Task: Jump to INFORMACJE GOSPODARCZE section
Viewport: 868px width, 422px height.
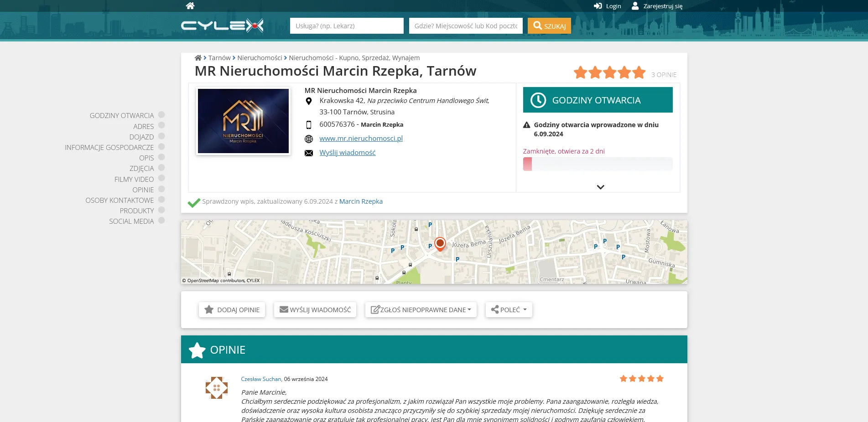Action: [109, 148]
